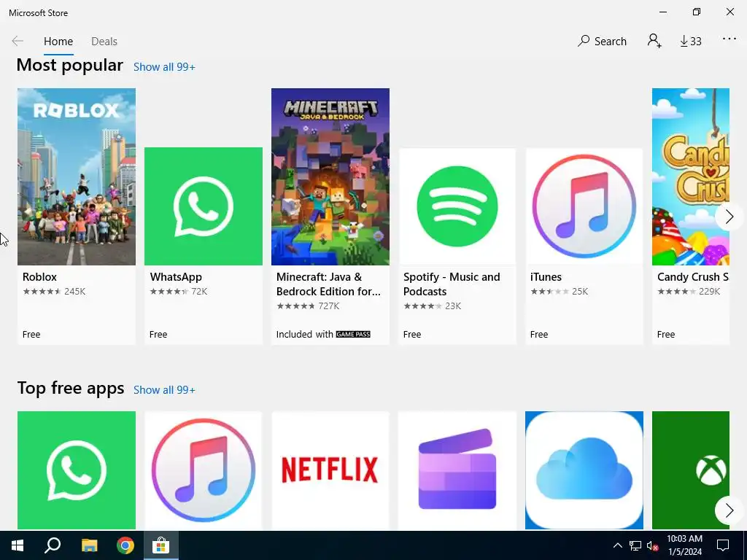Open the network status tray icon

tap(635, 545)
